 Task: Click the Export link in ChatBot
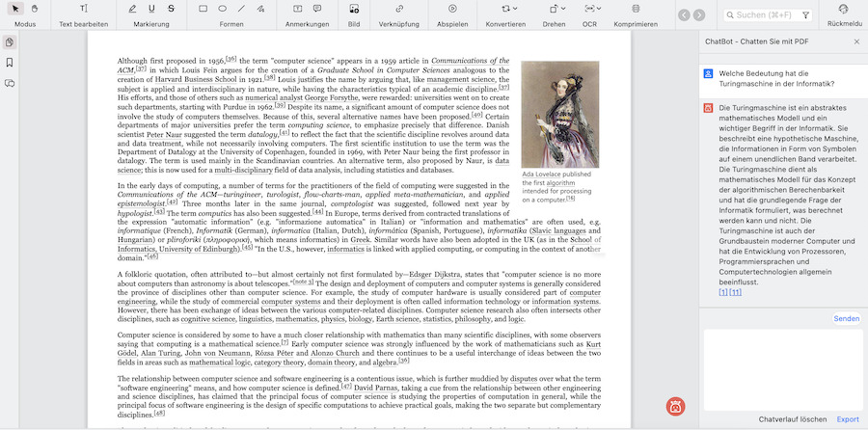click(x=847, y=419)
